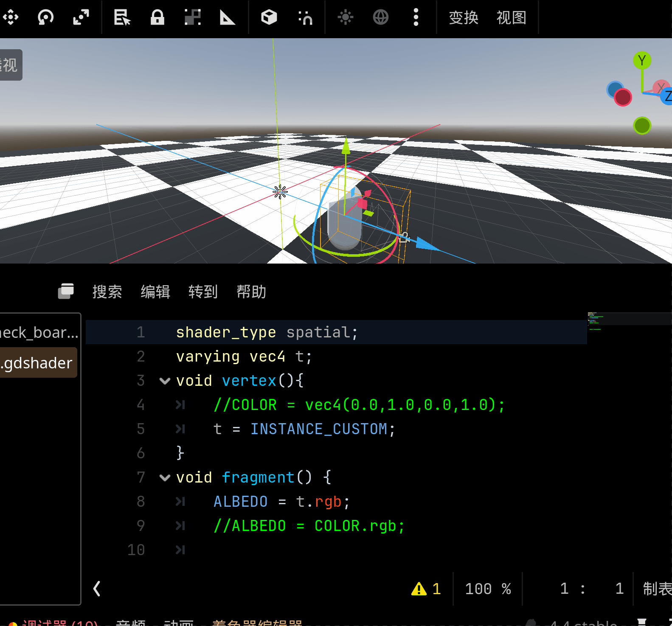Image resolution: width=672 pixels, height=626 pixels.
Task: Open the 编辑 menu
Action: click(x=155, y=292)
